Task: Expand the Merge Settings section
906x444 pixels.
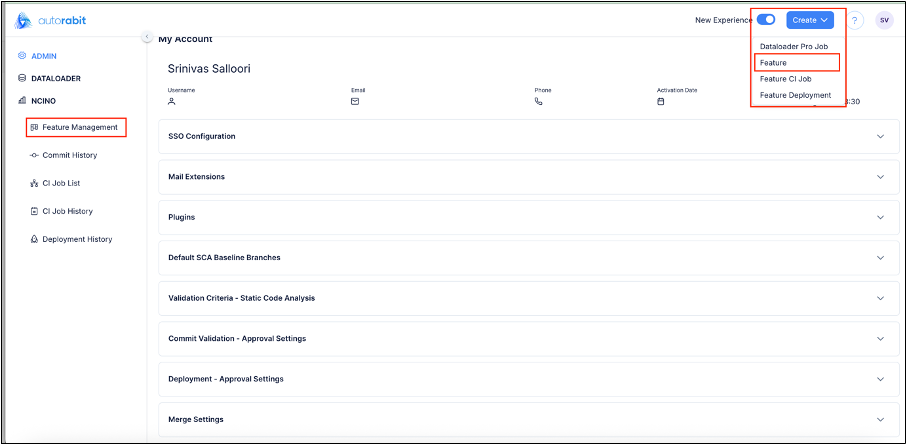Action: (880, 419)
